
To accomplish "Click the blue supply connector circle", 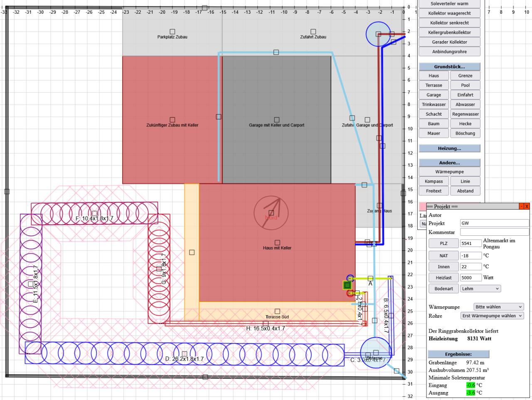I will point(350,278).
